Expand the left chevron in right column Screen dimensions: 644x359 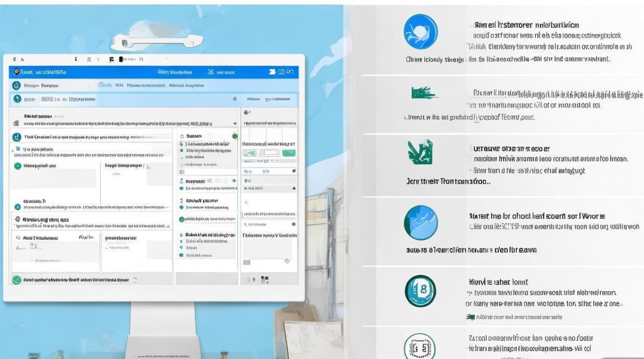tap(246, 202)
